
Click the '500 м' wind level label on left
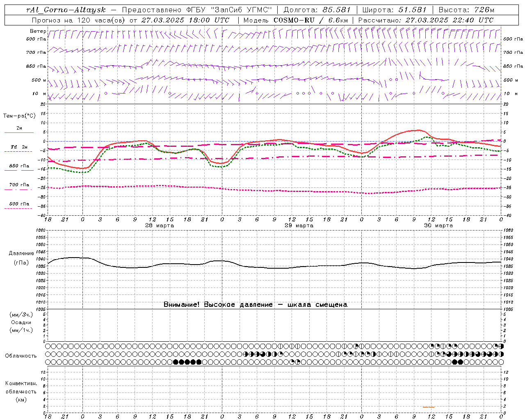coord(39,80)
